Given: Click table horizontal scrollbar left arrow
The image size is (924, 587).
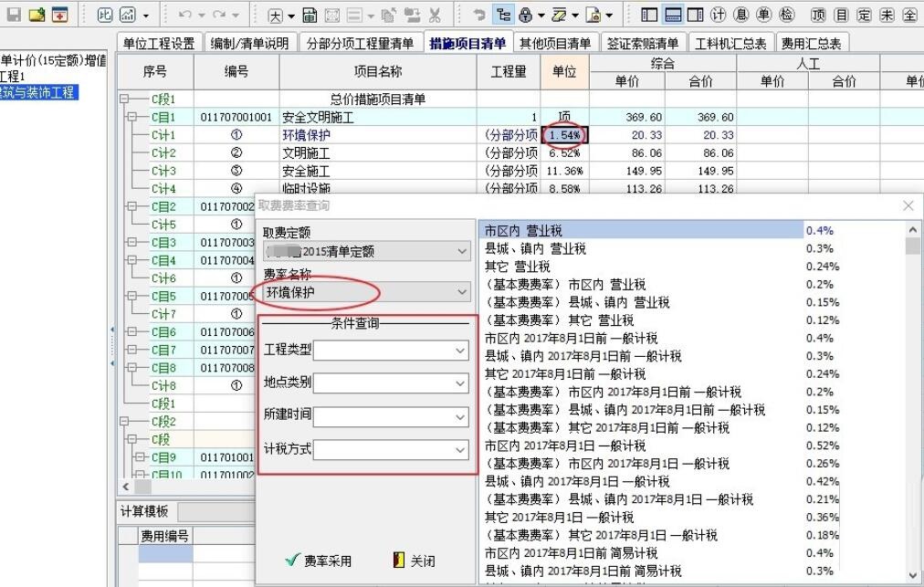Looking at the screenshot, I should click(125, 487).
